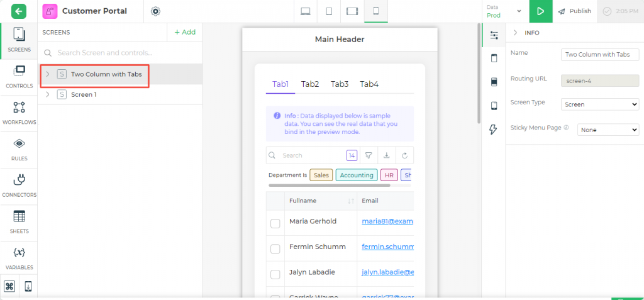Open app settings gear icon
Viewport: 644px width, 300px height.
(156, 11)
